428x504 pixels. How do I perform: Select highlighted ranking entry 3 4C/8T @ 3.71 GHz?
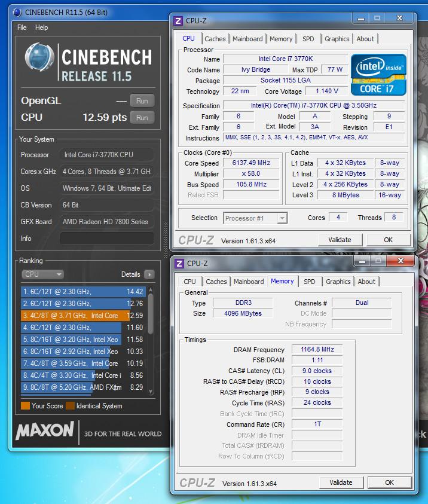pyautogui.click(x=83, y=316)
